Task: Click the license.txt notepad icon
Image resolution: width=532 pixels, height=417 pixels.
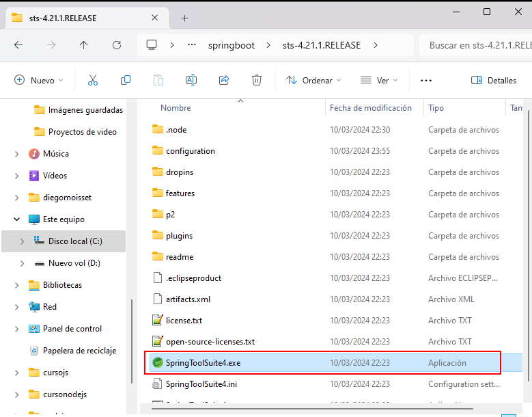Action: click(158, 320)
